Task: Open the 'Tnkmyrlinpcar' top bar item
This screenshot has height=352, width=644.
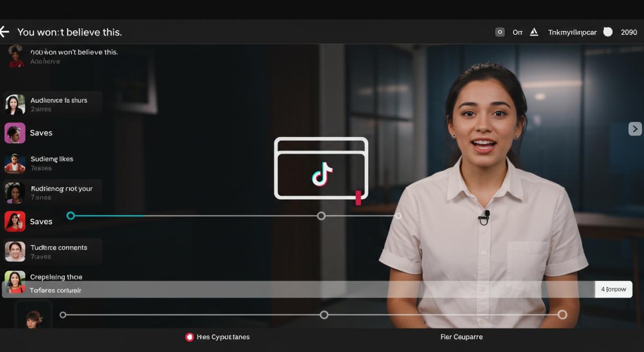Action: click(572, 32)
